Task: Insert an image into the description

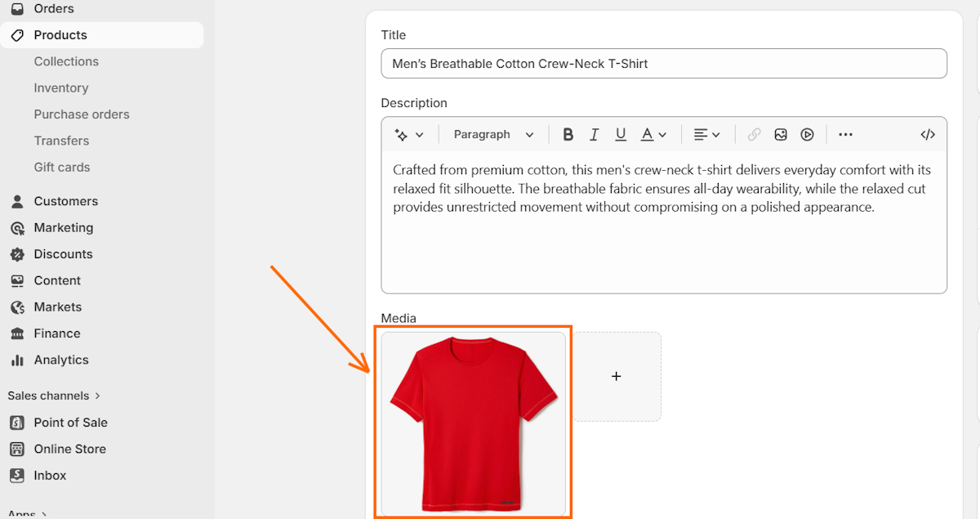Action: [x=781, y=134]
